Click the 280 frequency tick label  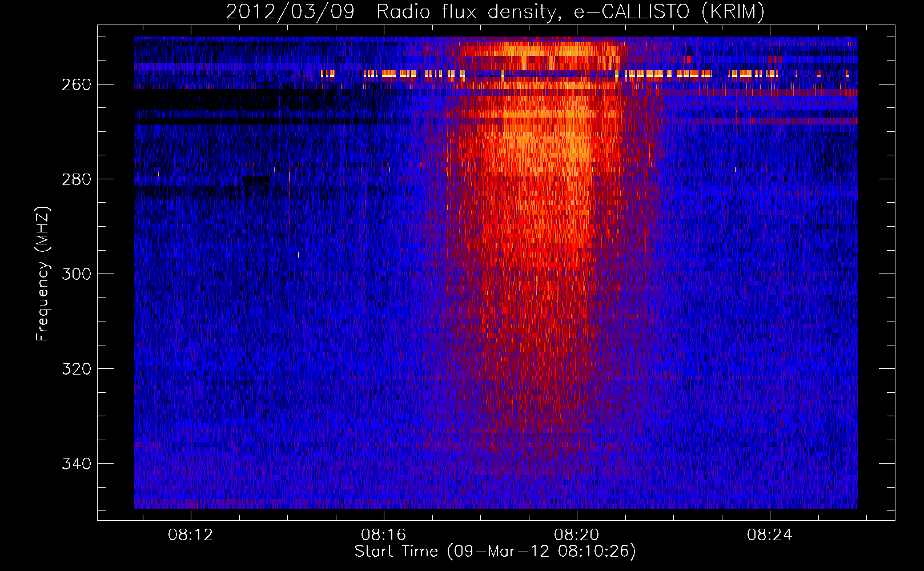click(77, 180)
